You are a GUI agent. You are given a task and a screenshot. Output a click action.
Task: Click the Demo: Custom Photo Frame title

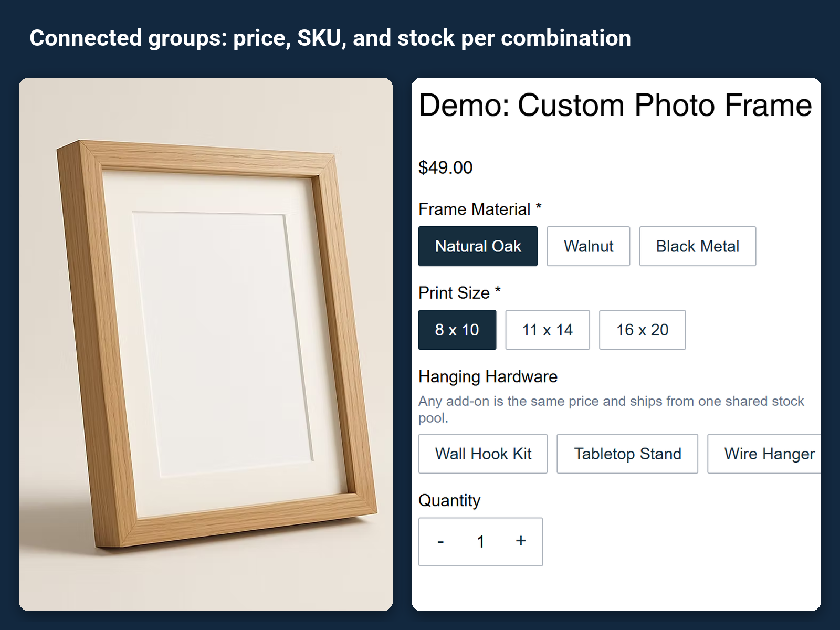point(615,105)
